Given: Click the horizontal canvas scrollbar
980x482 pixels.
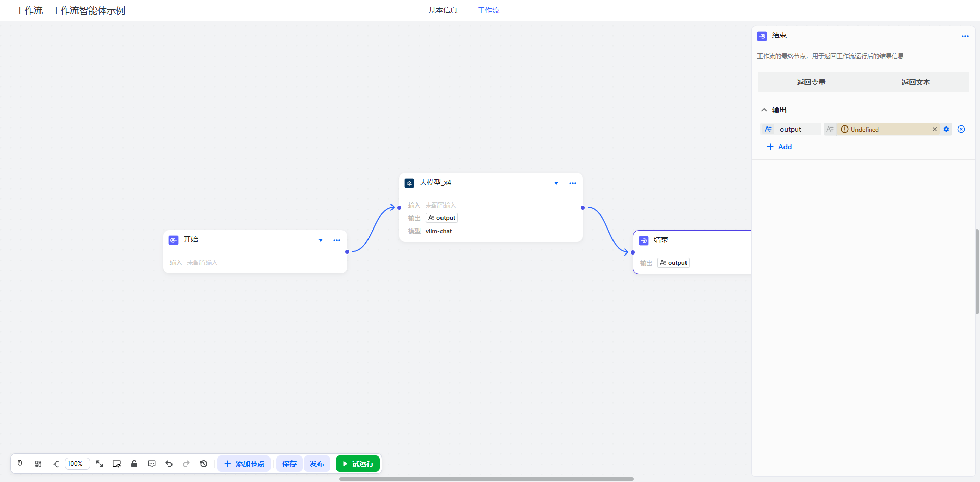Looking at the screenshot, I should pyautogui.click(x=486, y=479).
